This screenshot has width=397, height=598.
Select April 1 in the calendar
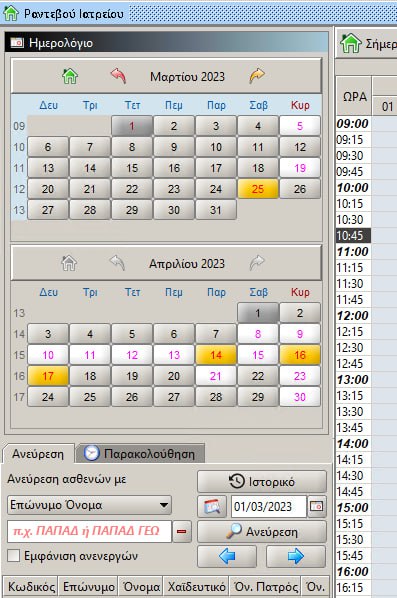tap(258, 313)
